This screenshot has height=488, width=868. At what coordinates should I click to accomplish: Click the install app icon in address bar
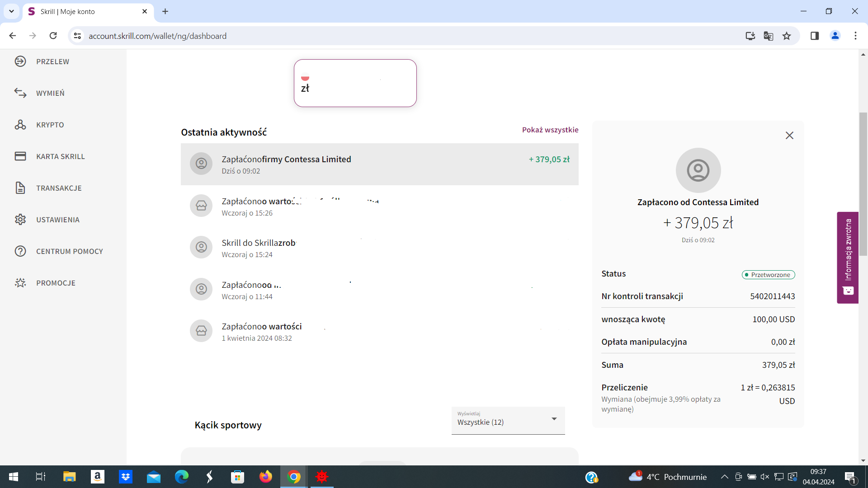(750, 36)
